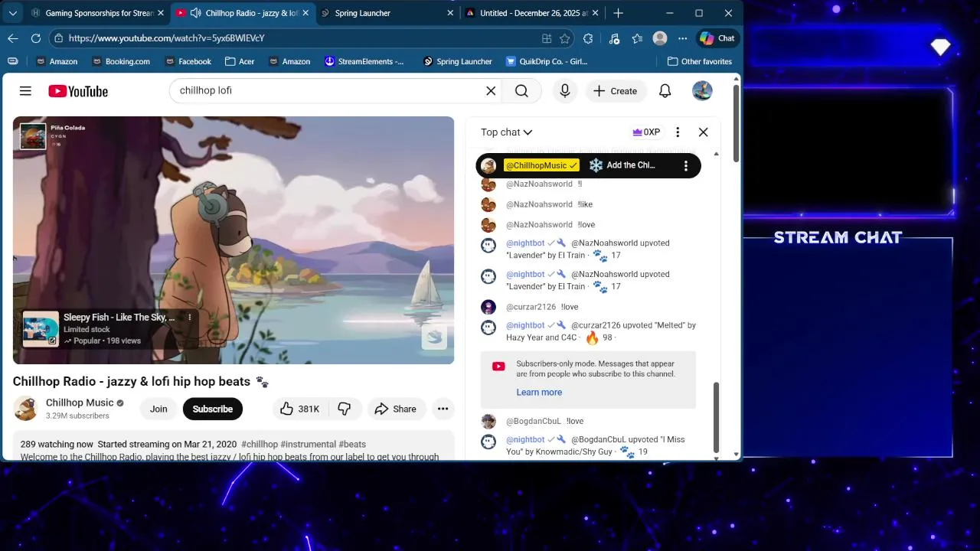Click the Piña Colada album art
The image size is (980, 551).
(x=33, y=136)
